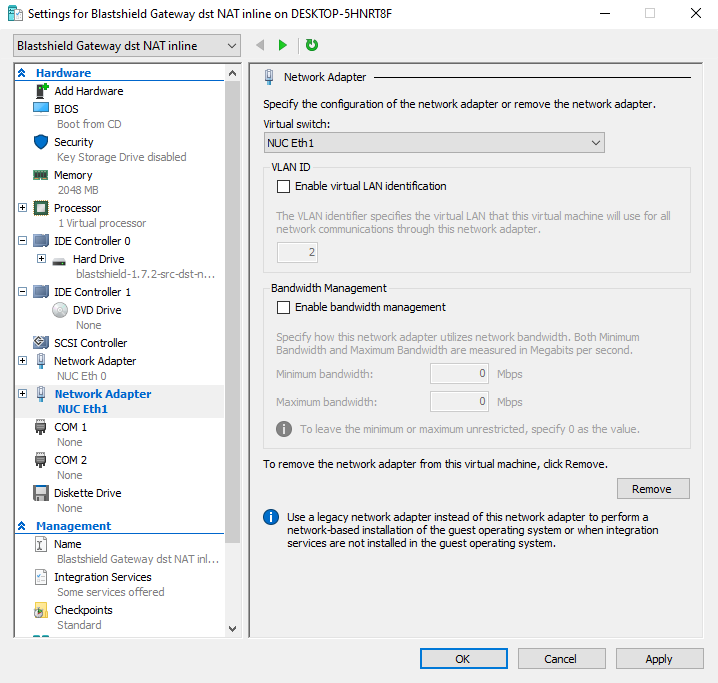The height and width of the screenshot is (683, 718).
Task: Enable virtual LAN identification checkbox
Action: [283, 186]
